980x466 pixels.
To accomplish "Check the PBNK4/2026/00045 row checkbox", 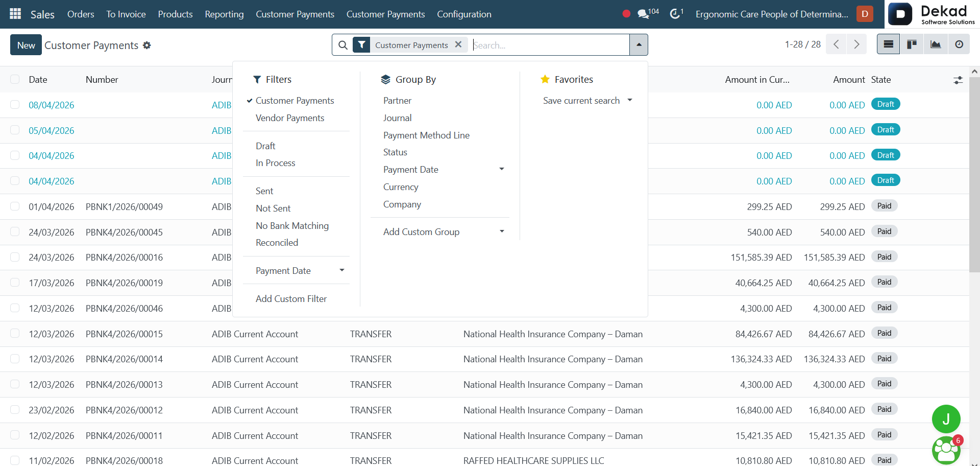I will 15,232.
